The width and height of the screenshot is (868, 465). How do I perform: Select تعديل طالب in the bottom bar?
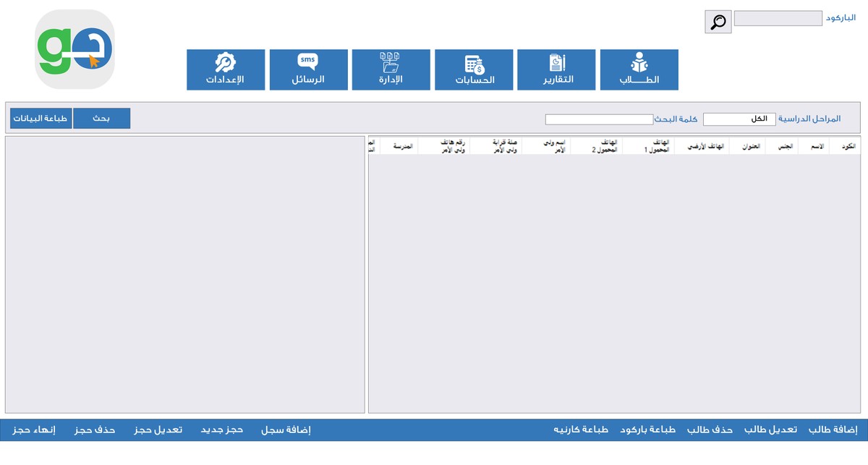click(771, 430)
